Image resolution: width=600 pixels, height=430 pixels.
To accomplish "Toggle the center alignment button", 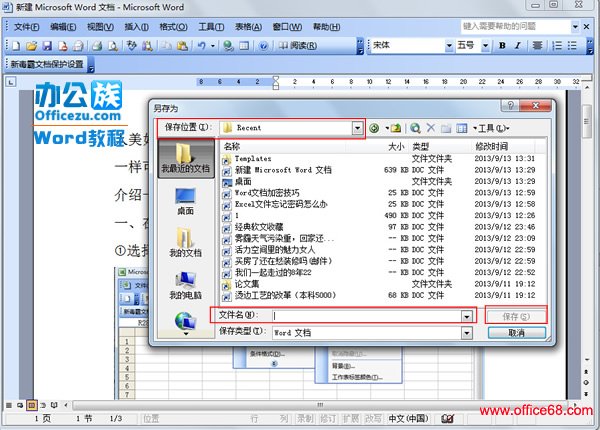I will pyautogui.click(x=537, y=46).
